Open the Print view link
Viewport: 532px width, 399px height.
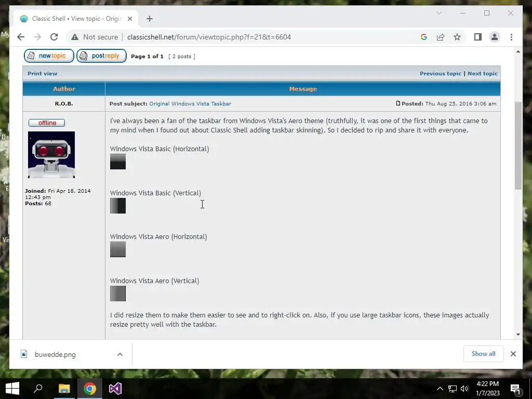click(x=43, y=74)
